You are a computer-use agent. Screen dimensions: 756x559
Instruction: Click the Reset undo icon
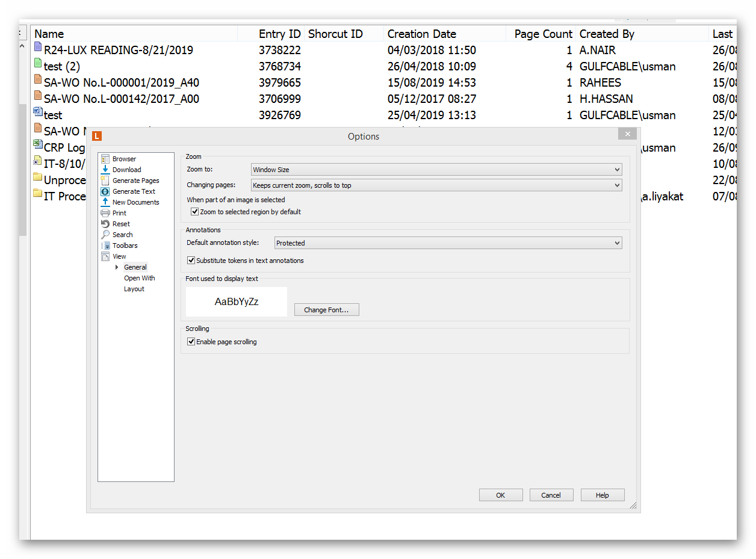[105, 224]
